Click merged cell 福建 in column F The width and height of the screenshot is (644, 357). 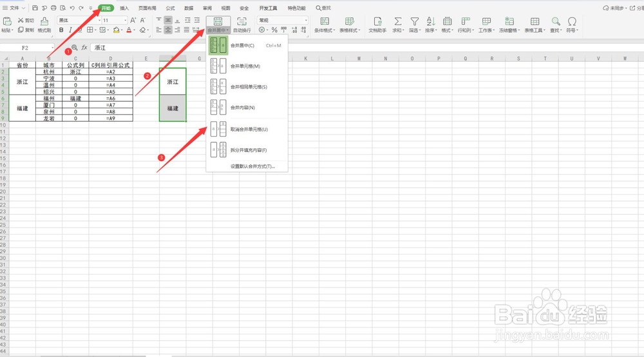173,108
